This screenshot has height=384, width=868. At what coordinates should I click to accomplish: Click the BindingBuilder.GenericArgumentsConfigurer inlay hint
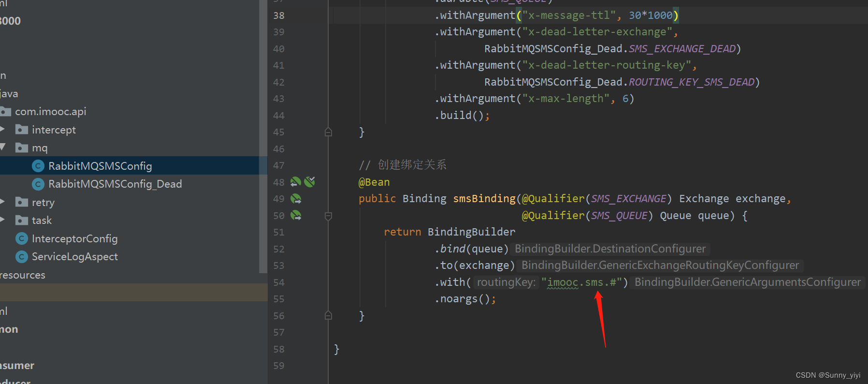point(748,282)
